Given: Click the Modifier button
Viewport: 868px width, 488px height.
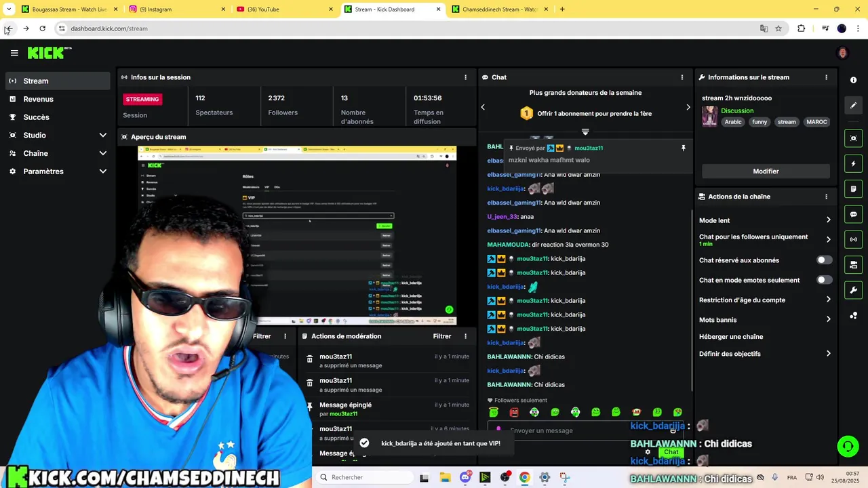Looking at the screenshot, I should point(766,171).
